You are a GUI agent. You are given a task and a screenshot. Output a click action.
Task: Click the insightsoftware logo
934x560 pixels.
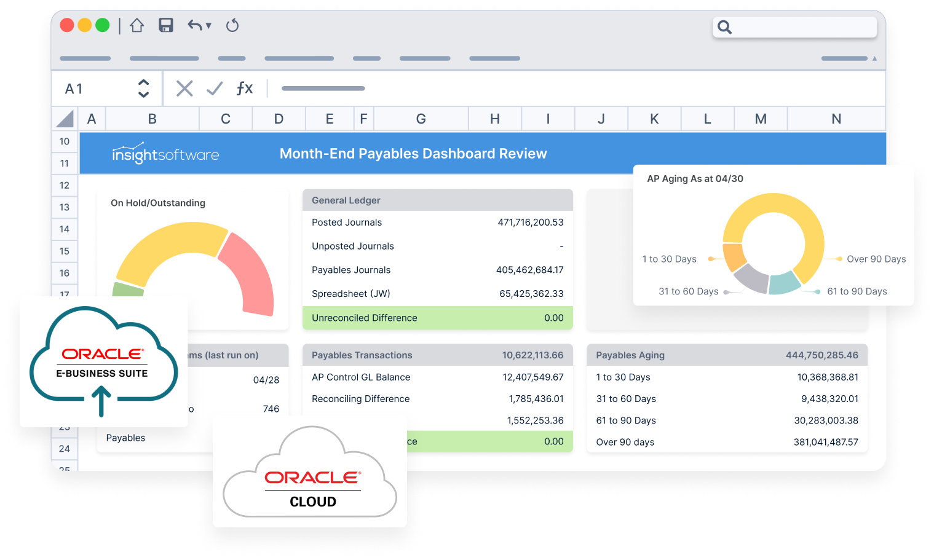tap(165, 154)
